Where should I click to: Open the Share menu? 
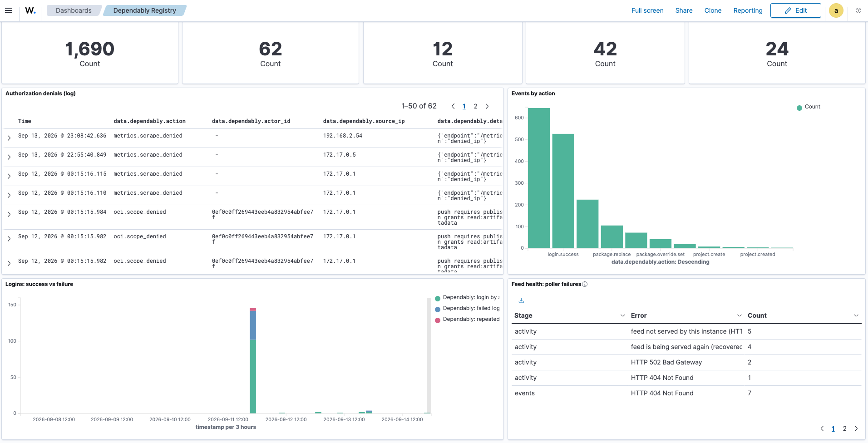click(684, 10)
